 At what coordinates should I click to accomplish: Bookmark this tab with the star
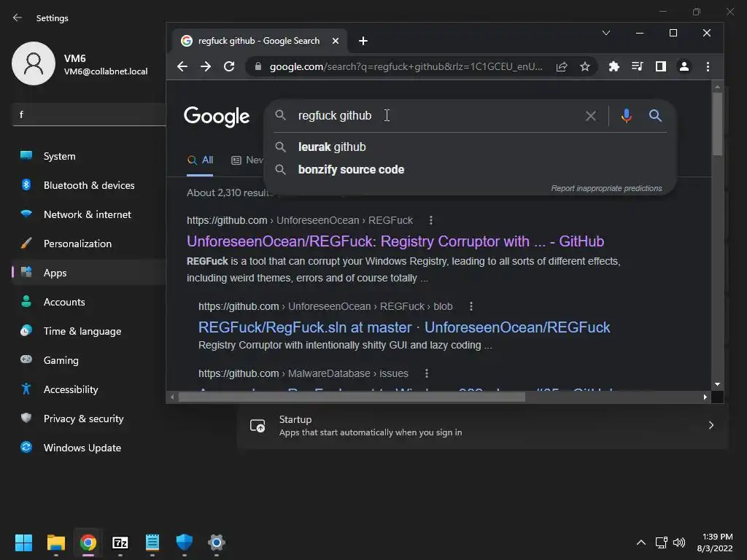pos(585,66)
